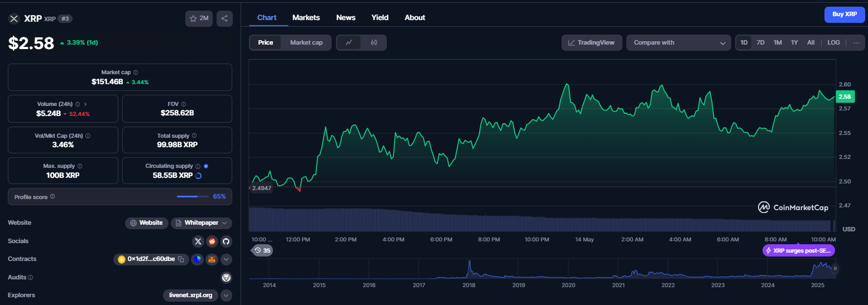868x305 pixels.
Task: Click the $258.62B FDV value
Action: (x=177, y=113)
